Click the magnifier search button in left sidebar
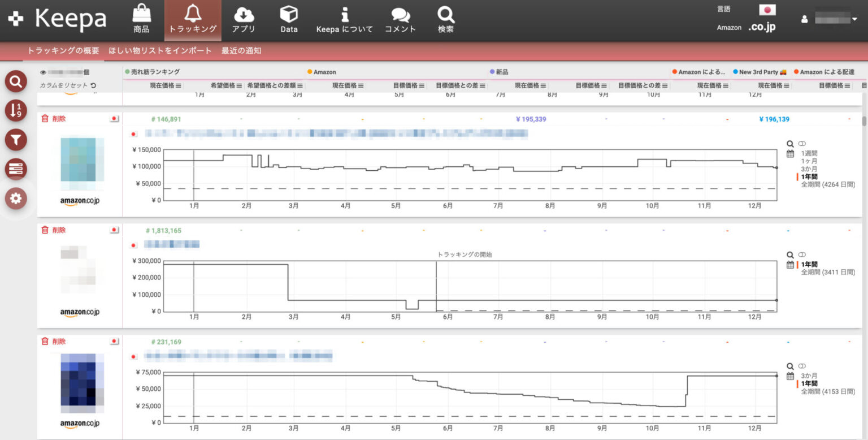Image resolution: width=868 pixels, height=440 pixels. 16,82
